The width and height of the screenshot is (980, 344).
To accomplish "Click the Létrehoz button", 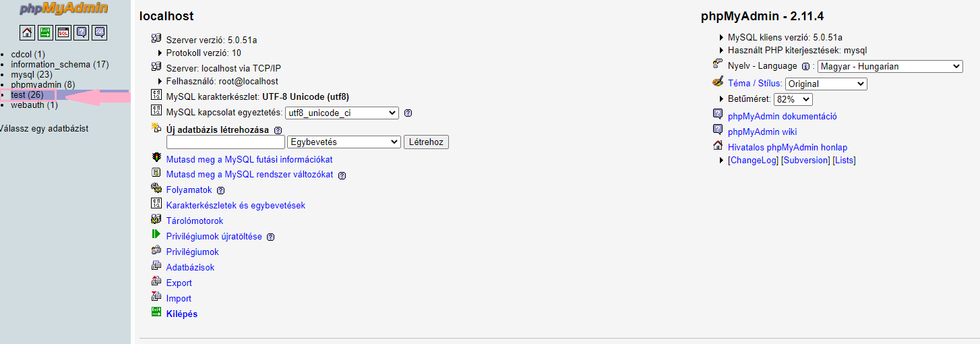I will click(426, 142).
